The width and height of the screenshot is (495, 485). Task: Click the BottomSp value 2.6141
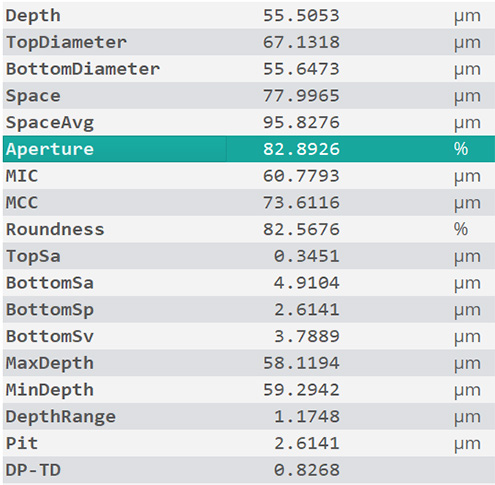point(307,310)
